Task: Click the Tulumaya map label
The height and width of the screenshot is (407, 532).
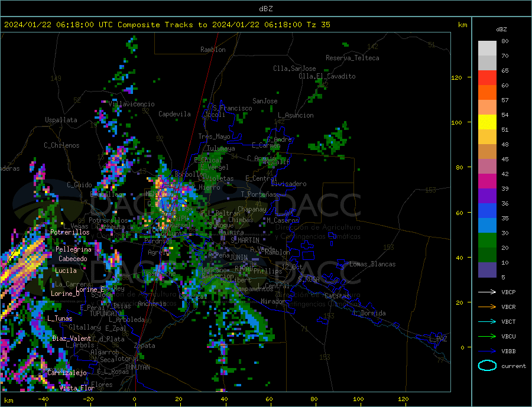Action: (221, 148)
